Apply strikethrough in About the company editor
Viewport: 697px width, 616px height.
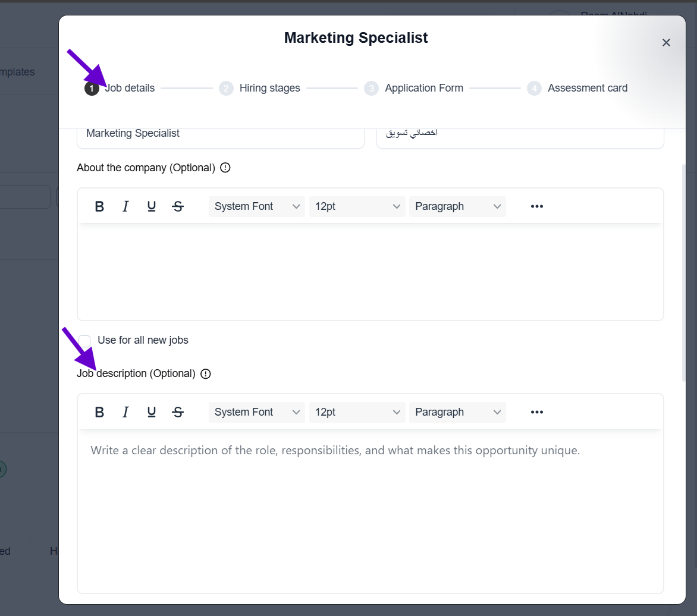pos(178,206)
